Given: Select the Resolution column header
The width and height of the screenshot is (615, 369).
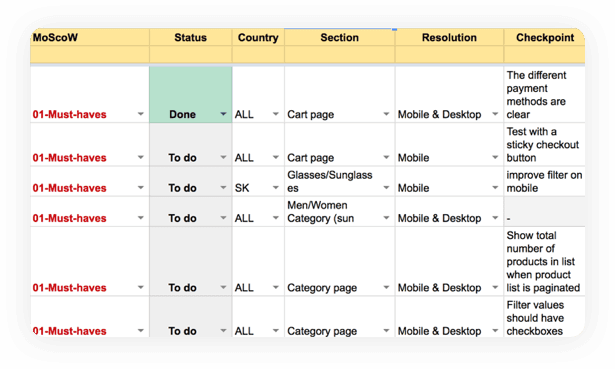Looking at the screenshot, I should click(449, 38).
